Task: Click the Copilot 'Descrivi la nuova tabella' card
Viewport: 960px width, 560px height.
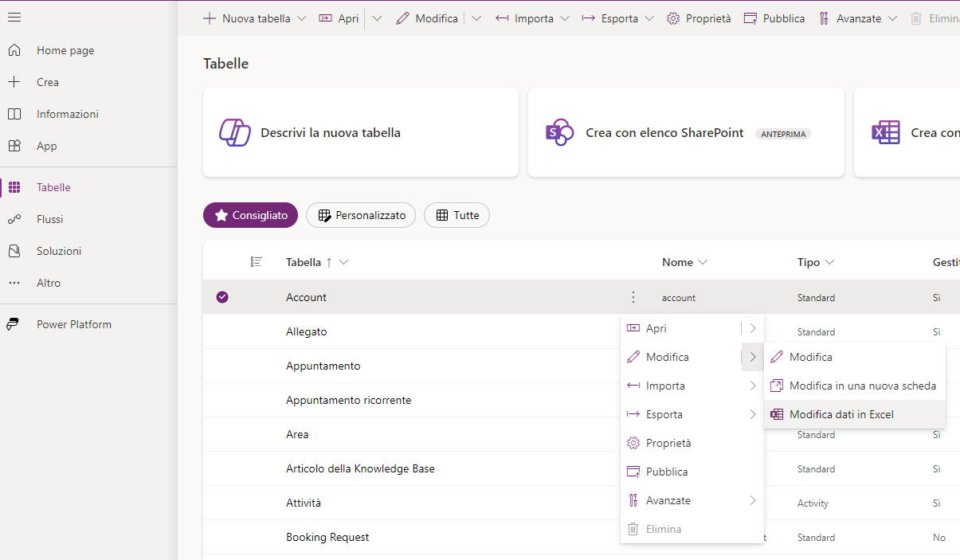Action: (361, 132)
